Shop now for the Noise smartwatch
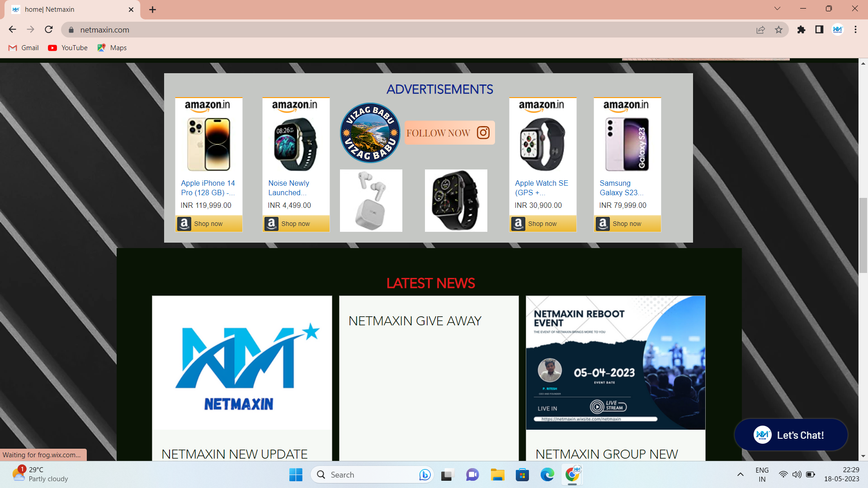 pyautogui.click(x=296, y=224)
